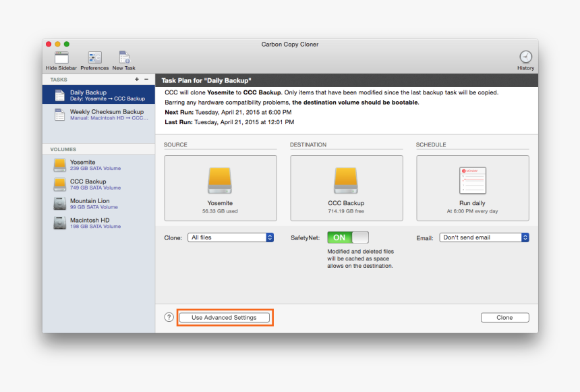
Task: Remove task with the minus button
Action: [x=146, y=79]
